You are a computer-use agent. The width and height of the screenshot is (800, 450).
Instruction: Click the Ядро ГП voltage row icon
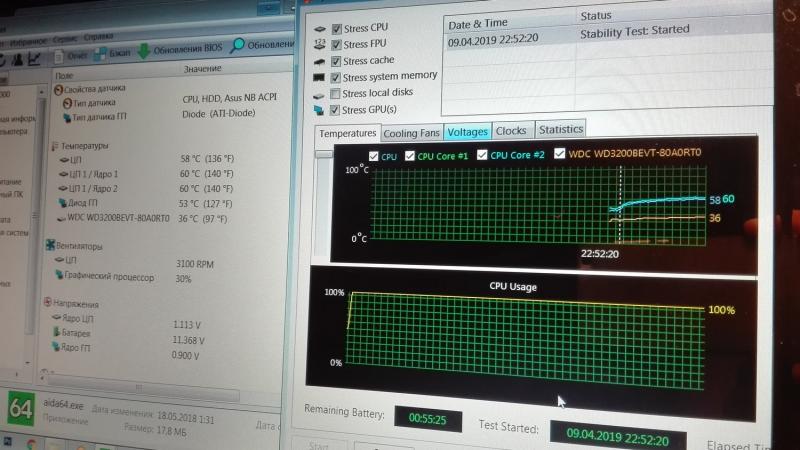pos(55,347)
